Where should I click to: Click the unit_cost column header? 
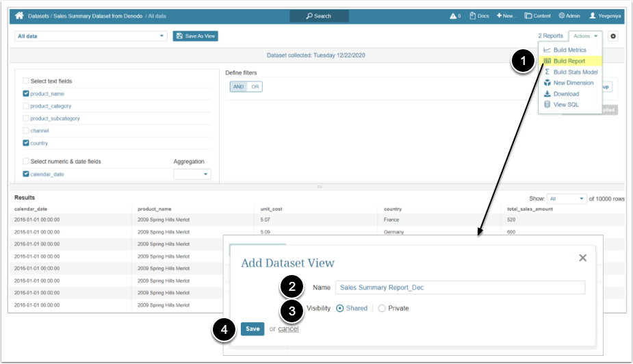click(271, 209)
